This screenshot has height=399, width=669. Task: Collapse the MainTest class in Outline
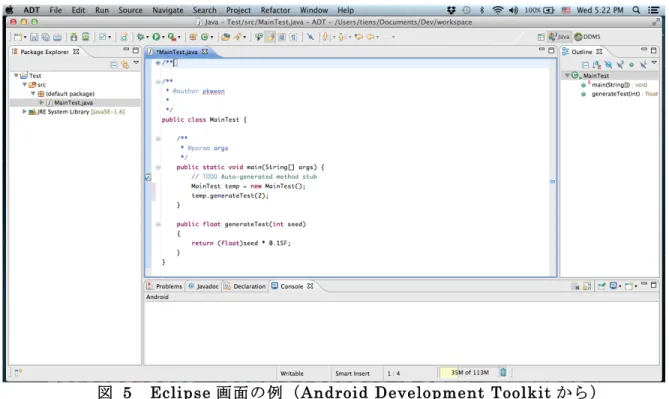click(567, 76)
